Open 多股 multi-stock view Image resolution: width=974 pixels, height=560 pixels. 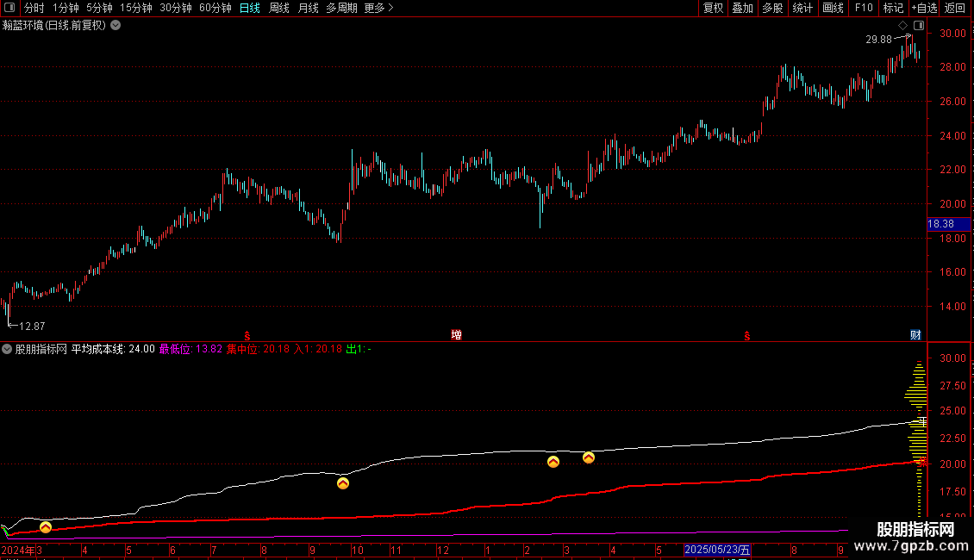pyautogui.click(x=772, y=8)
